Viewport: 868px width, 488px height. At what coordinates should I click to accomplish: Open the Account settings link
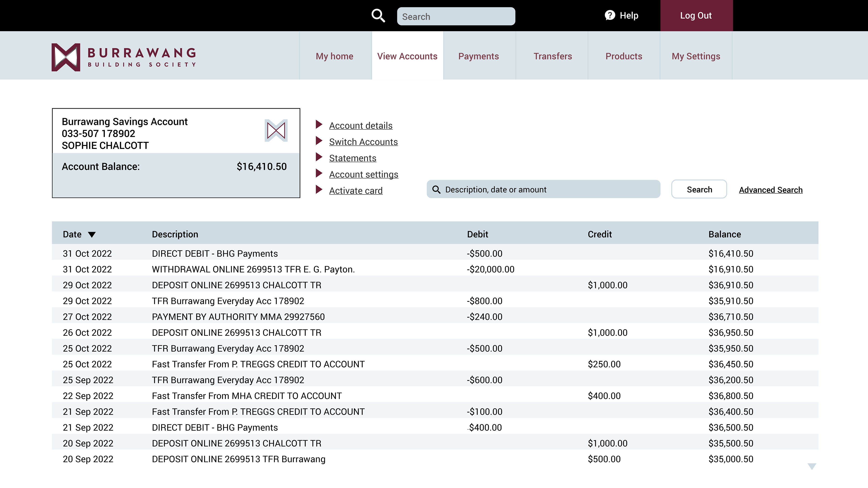click(363, 174)
